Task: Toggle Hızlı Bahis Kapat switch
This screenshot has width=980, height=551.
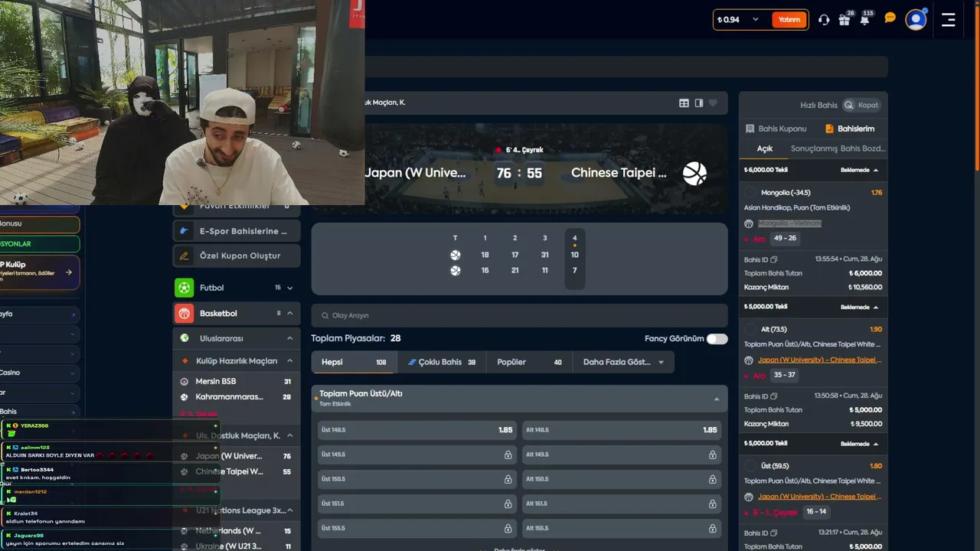Action: click(861, 105)
